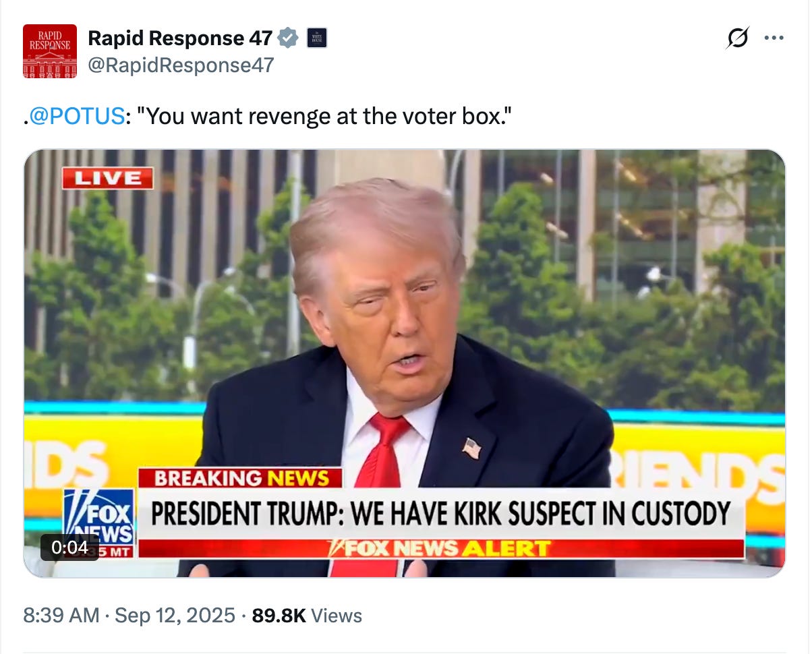The height and width of the screenshot is (654, 812).
Task: Click the Sep 12, 2025 date
Action: 175,616
